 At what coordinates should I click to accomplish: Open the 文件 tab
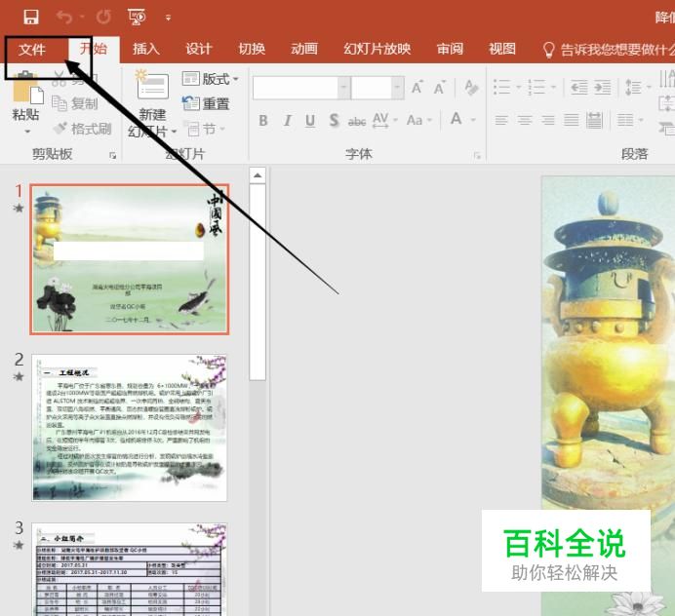click(x=32, y=49)
